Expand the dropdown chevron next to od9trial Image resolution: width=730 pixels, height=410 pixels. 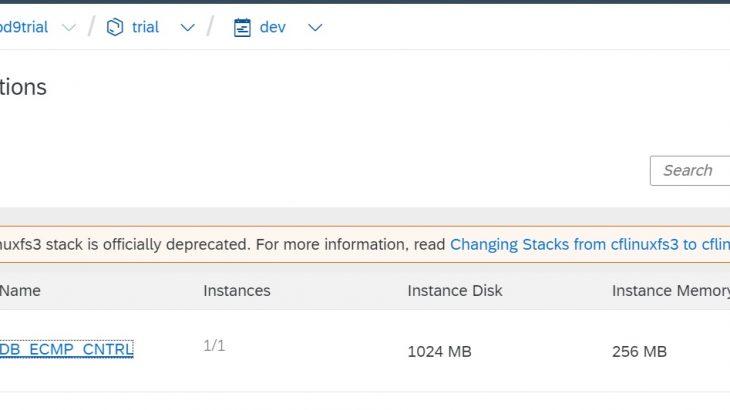[68, 28]
